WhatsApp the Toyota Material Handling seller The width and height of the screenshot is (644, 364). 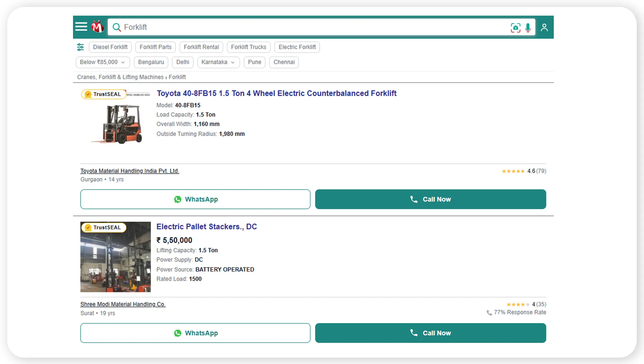pyautogui.click(x=195, y=199)
